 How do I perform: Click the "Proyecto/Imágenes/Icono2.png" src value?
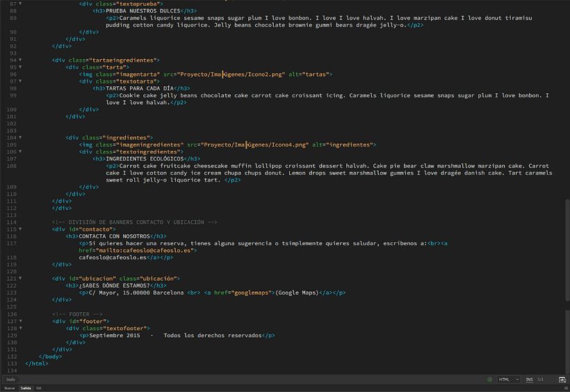tap(231, 74)
